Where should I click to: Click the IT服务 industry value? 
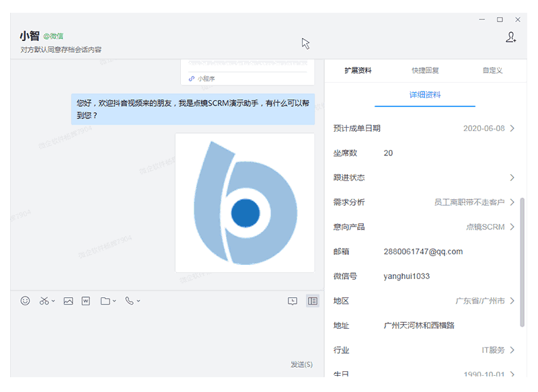493,350
